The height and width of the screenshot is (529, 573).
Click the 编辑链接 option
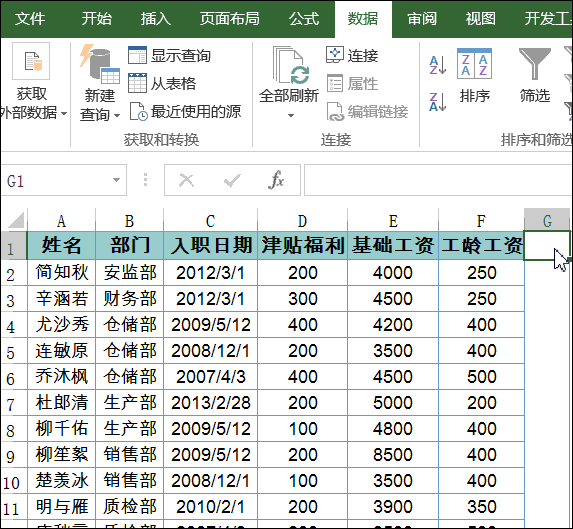[x=367, y=111]
